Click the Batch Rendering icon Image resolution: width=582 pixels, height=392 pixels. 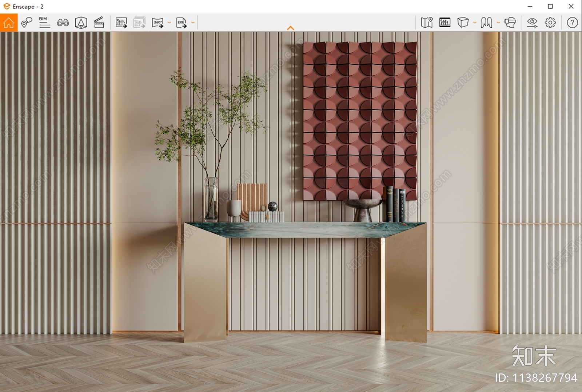[139, 23]
